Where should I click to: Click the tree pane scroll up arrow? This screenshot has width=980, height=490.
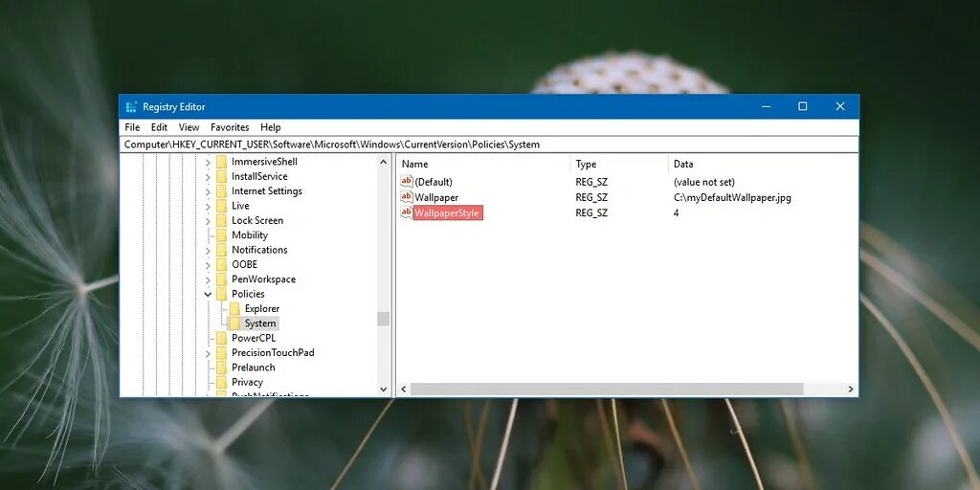(383, 162)
